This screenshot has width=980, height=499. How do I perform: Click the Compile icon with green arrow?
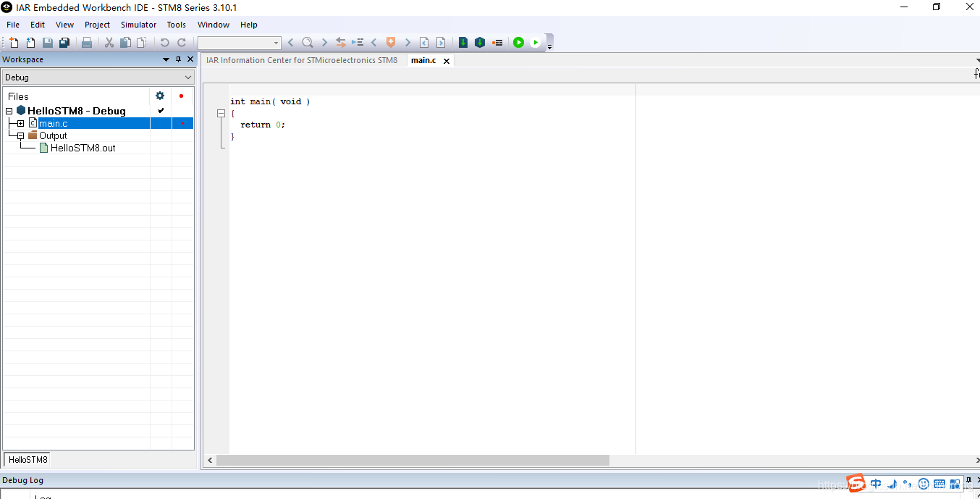tap(463, 43)
